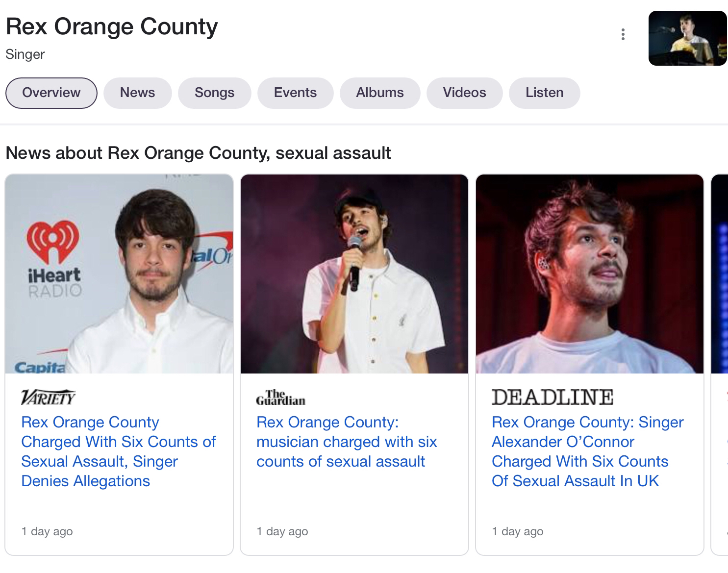The height and width of the screenshot is (573, 728).
Task: Switch to the News tab
Action: pyautogui.click(x=137, y=93)
